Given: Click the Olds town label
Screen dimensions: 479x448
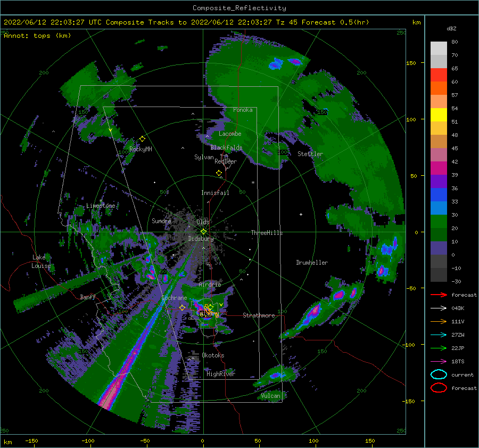Looking at the screenshot, I should coord(203,222).
